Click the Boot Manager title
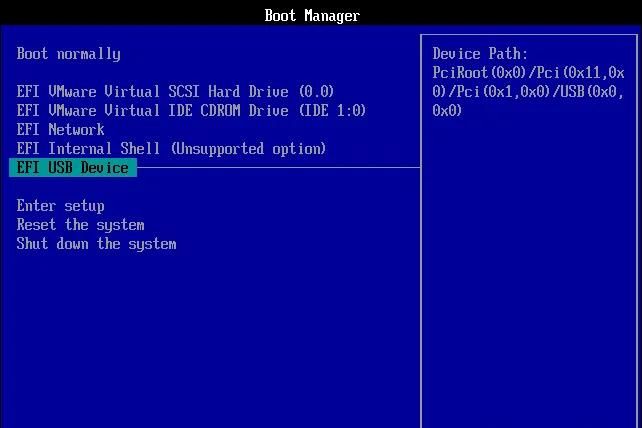The image size is (642, 428). [x=312, y=16]
